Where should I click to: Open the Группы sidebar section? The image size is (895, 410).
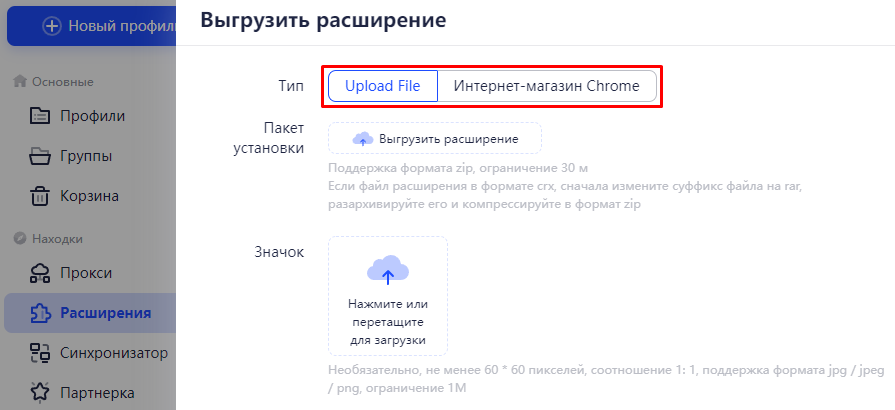point(88,156)
